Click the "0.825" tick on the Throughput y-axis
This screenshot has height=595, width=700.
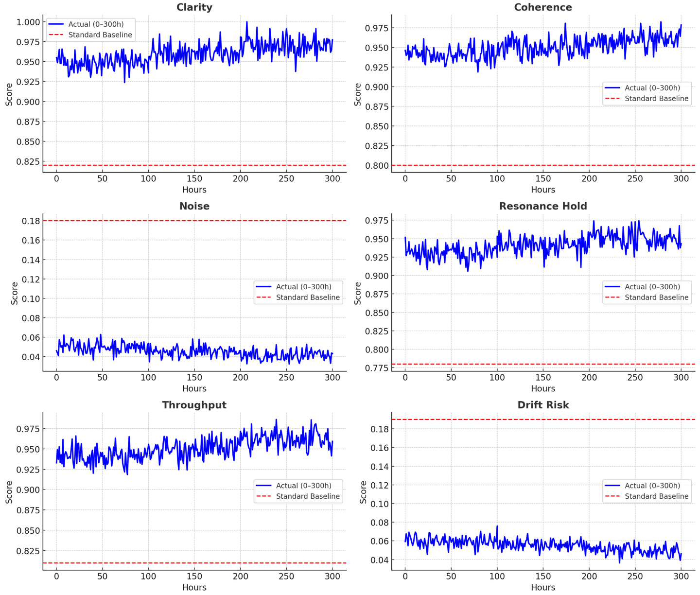click(28, 551)
